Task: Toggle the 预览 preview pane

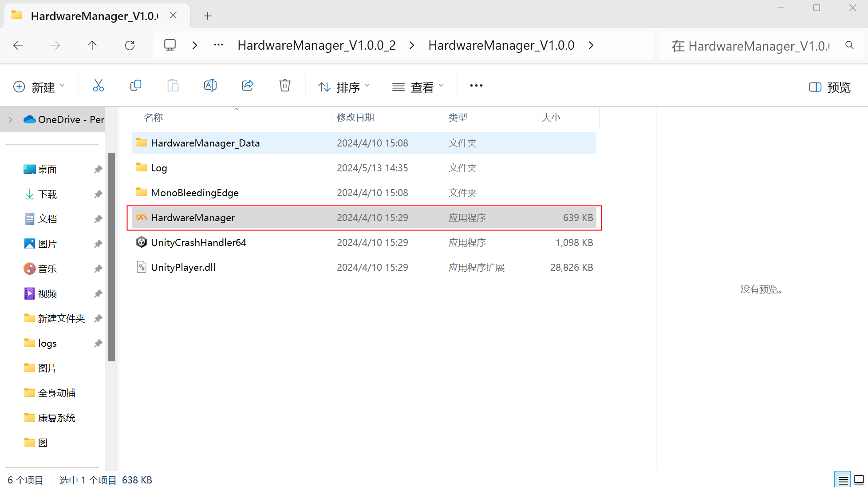Action: pyautogui.click(x=829, y=87)
